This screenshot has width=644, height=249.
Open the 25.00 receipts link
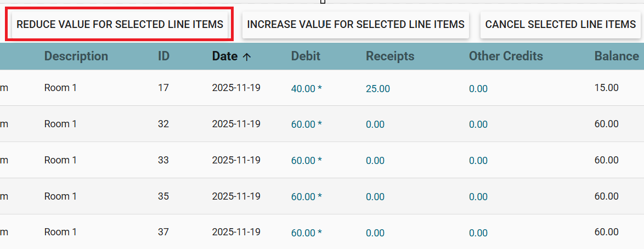(378, 88)
